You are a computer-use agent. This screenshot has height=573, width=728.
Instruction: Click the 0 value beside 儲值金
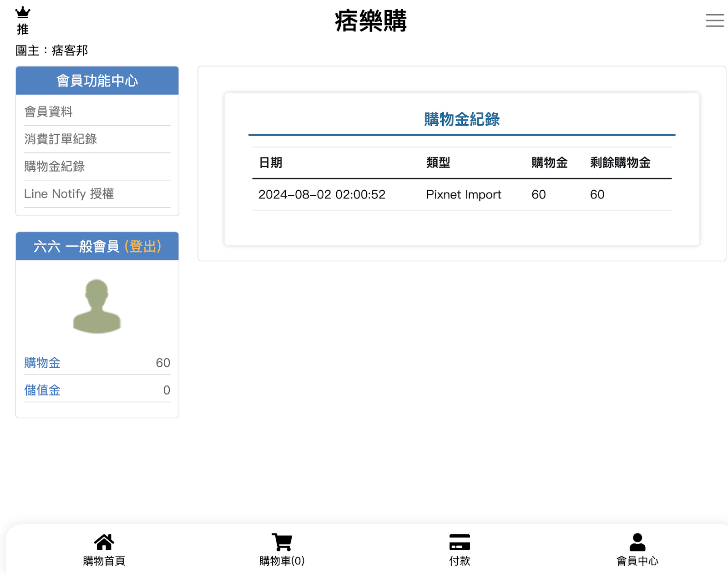(x=167, y=390)
